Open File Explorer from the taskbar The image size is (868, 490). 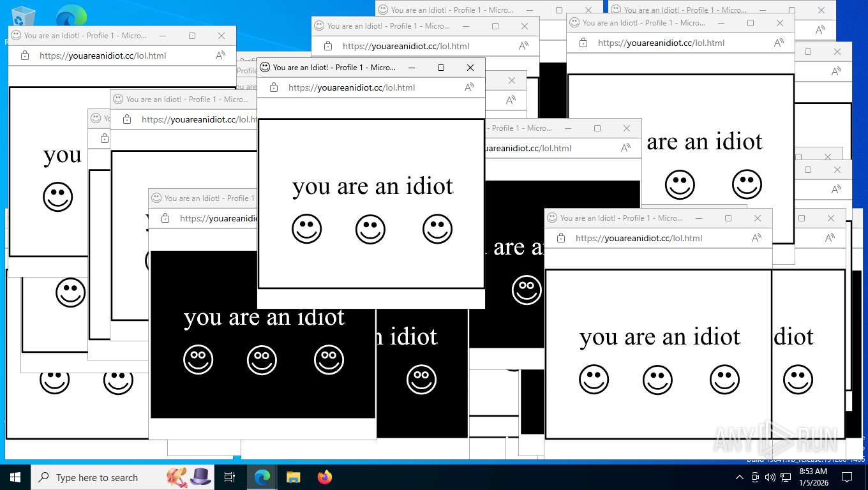point(293,477)
